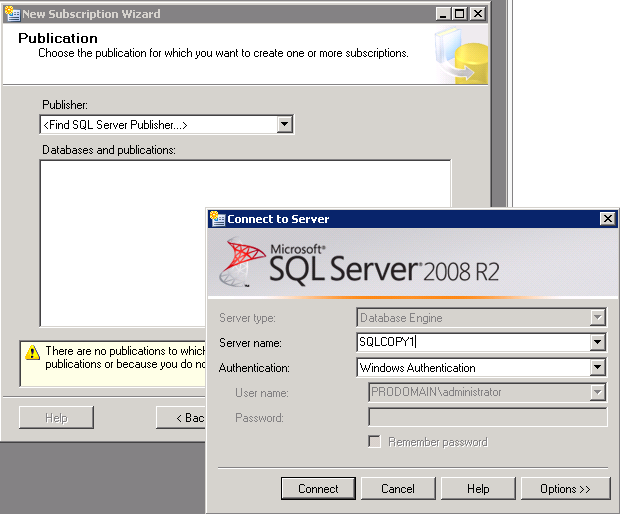Click the Server type dropdown arrow
This screenshot has width=620, height=514.
pyautogui.click(x=598, y=318)
